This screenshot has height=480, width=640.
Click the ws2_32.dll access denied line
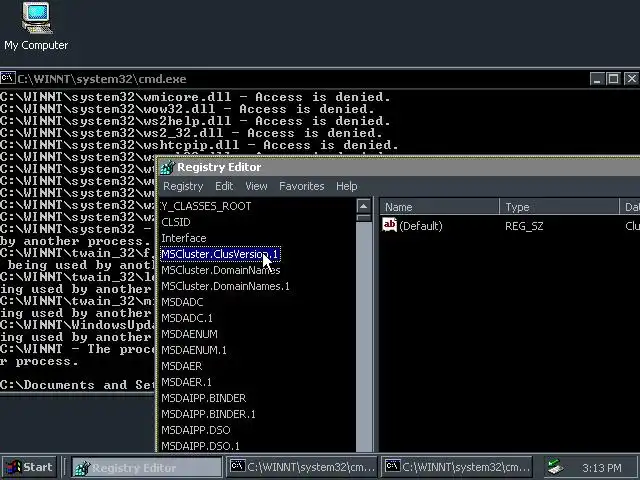[191, 133]
